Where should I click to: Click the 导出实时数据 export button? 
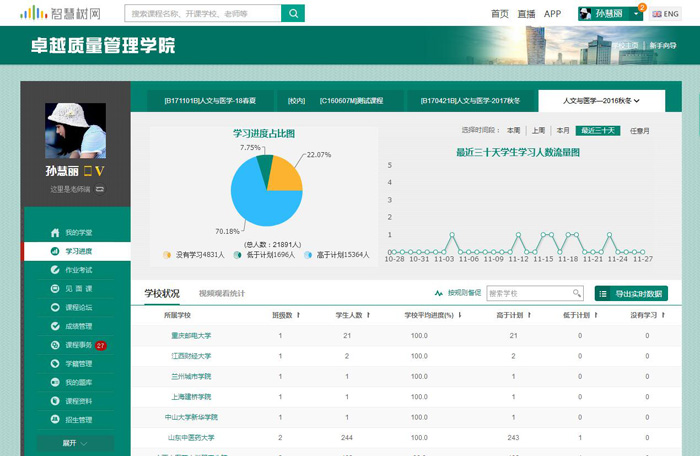[631, 293]
